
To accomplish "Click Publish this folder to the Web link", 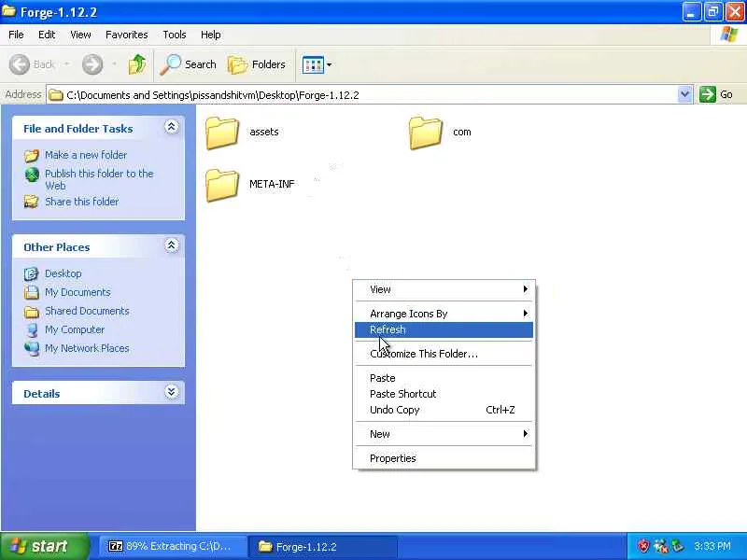I will click(x=99, y=179).
